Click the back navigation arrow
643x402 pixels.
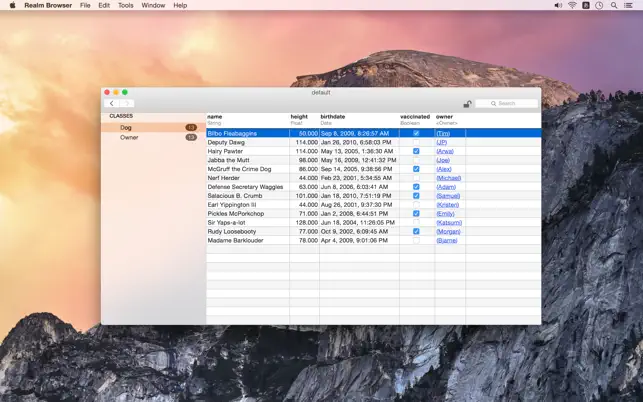tap(112, 103)
